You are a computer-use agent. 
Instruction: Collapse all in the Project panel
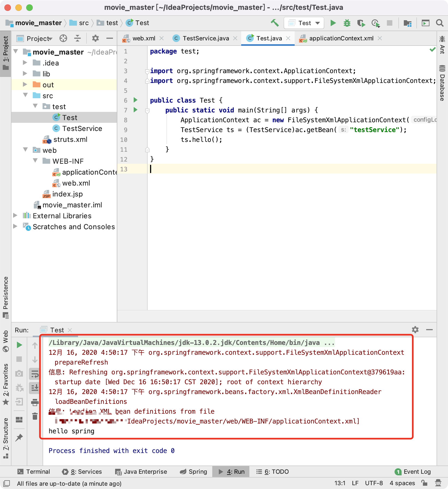77,38
